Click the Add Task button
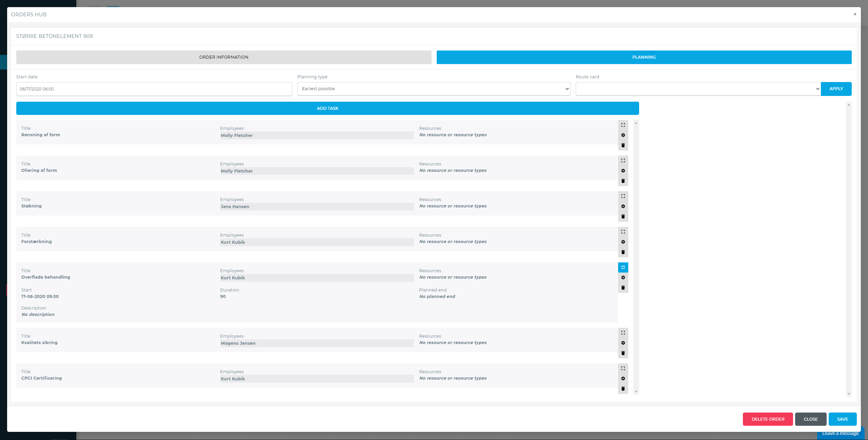 point(327,108)
